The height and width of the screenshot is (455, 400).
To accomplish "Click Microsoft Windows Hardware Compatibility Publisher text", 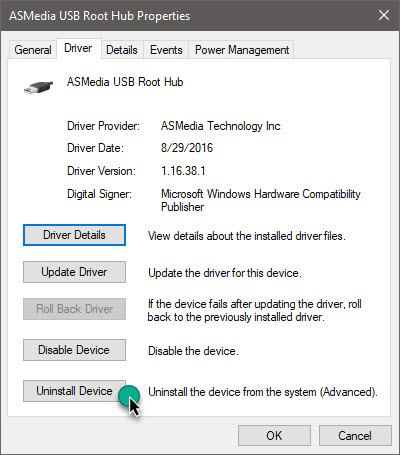I will pos(261,200).
